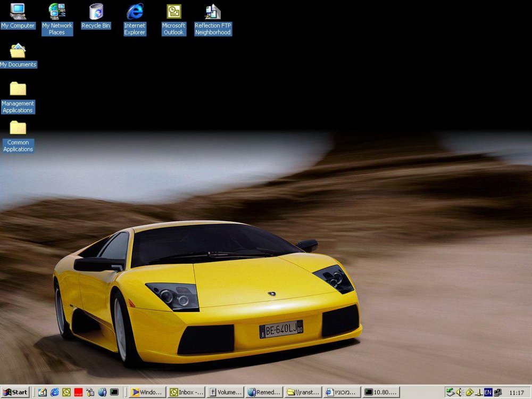Select Microsoft Outlook desktop shortcut
Screen dimensions: 532x399
[x=174, y=19]
